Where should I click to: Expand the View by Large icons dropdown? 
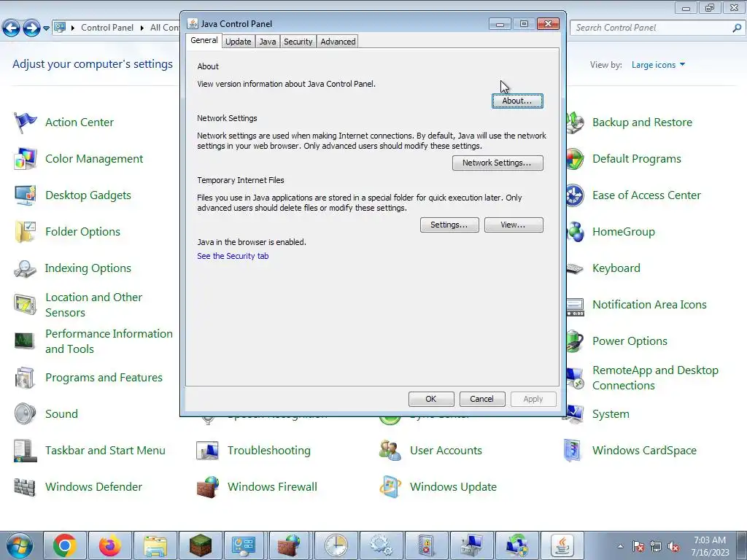(x=658, y=65)
